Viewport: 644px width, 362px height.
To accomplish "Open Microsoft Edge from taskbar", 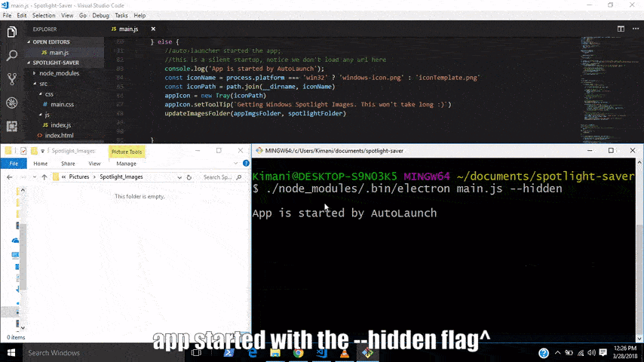I will [252, 352].
